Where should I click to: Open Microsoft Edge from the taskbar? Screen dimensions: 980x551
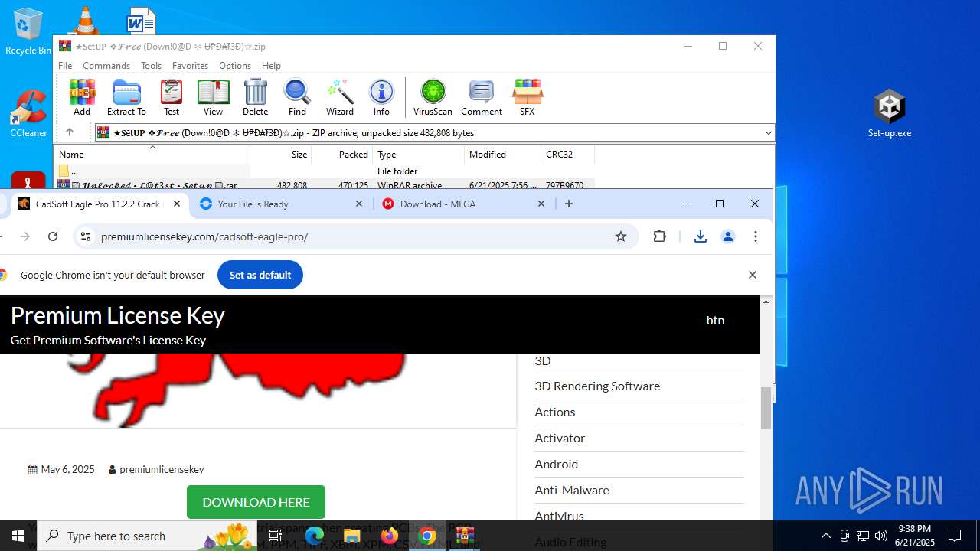(x=314, y=536)
